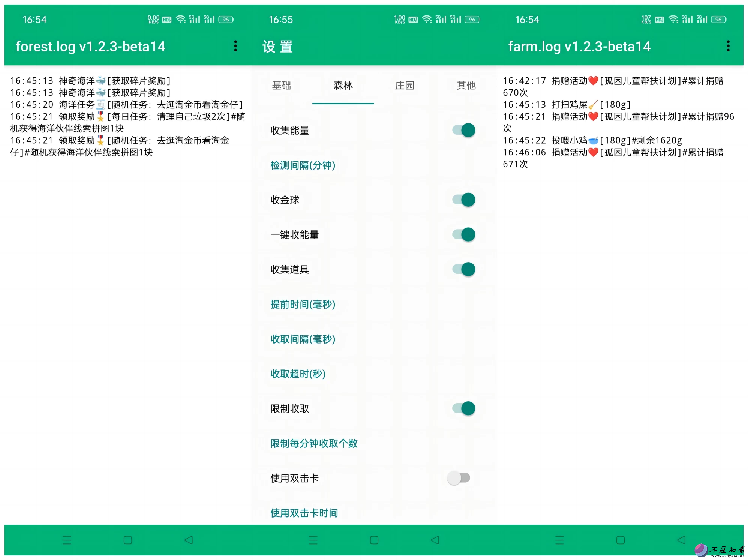
Task: Switch to 基础 tab
Action: click(282, 86)
